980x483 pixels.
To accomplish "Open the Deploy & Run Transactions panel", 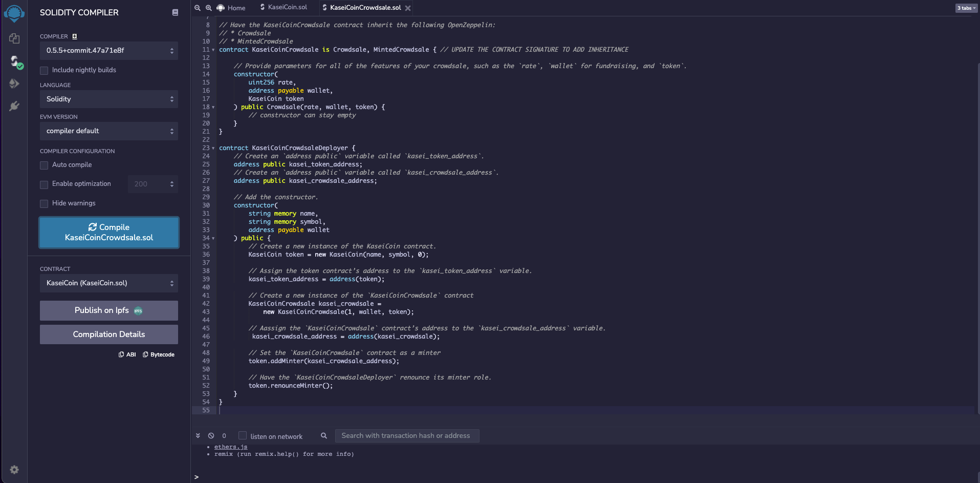I will [x=14, y=83].
